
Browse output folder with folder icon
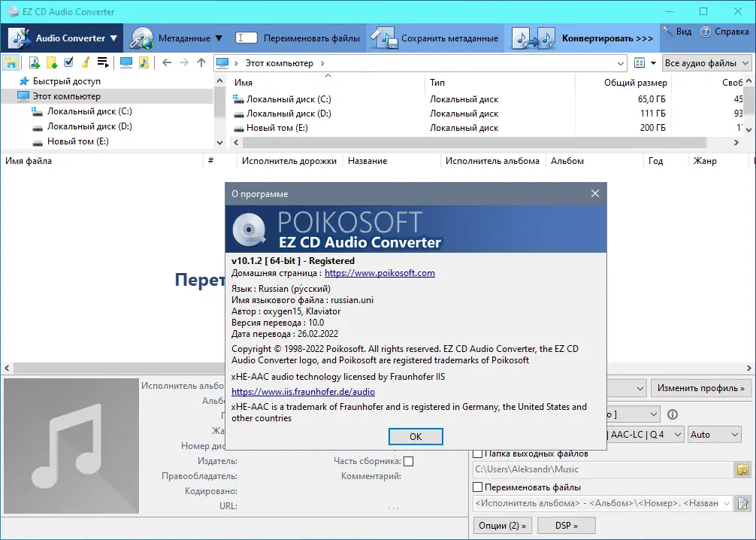coord(743,469)
